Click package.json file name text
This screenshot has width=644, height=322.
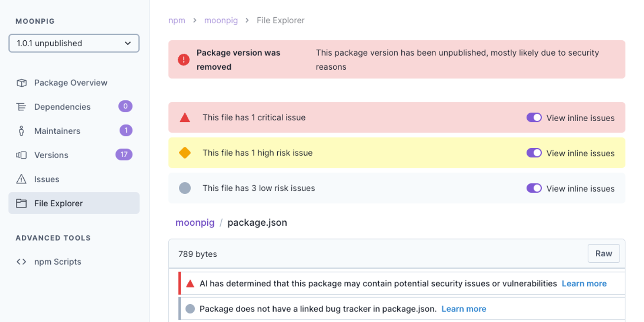pyautogui.click(x=257, y=222)
